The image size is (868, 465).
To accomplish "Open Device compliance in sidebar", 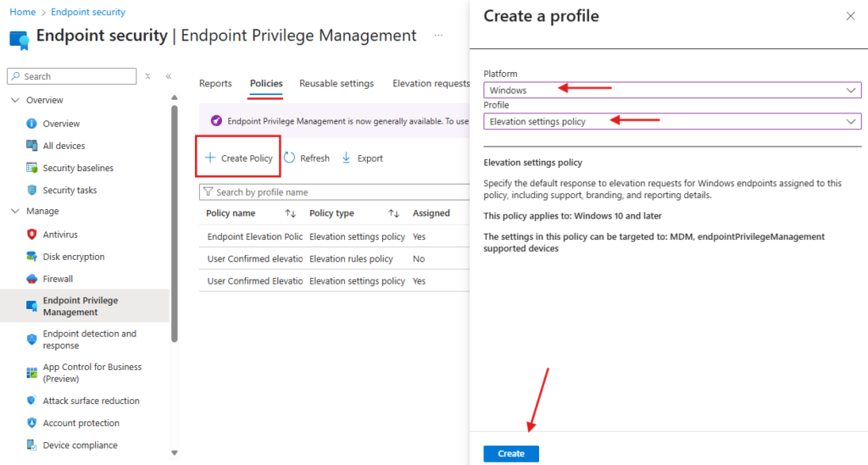I will (80, 445).
